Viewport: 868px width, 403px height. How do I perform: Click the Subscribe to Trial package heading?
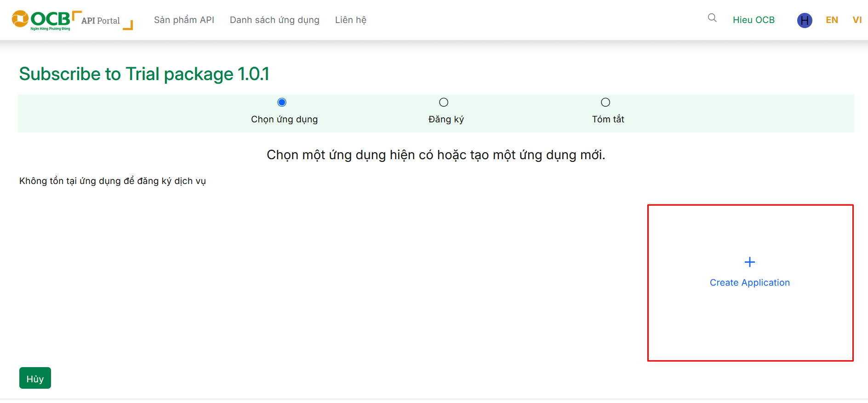click(x=144, y=74)
